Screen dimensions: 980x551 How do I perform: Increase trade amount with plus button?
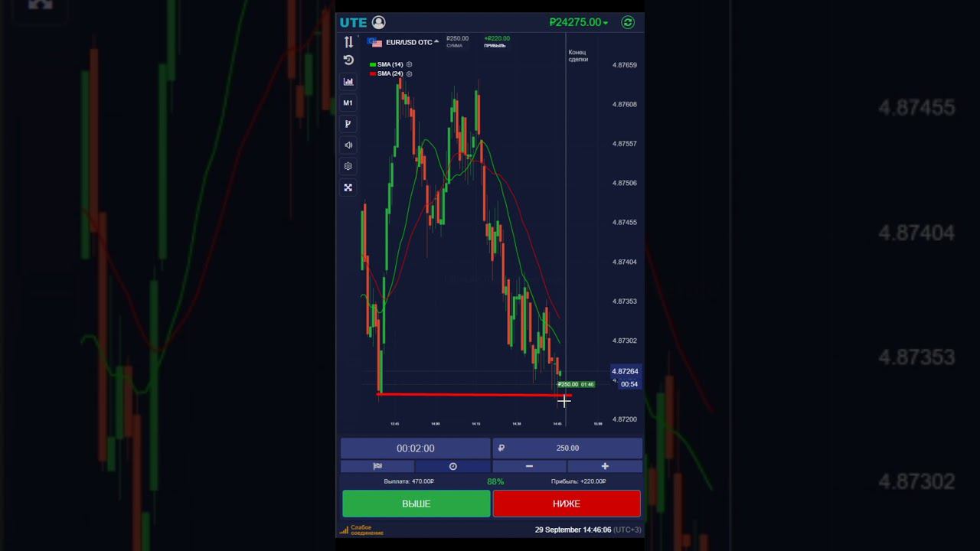point(605,466)
